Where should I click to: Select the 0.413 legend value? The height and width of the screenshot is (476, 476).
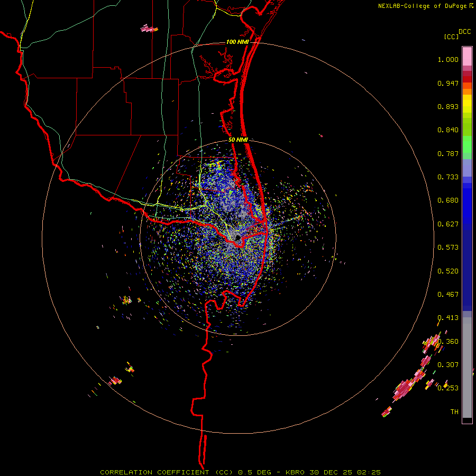(448, 318)
